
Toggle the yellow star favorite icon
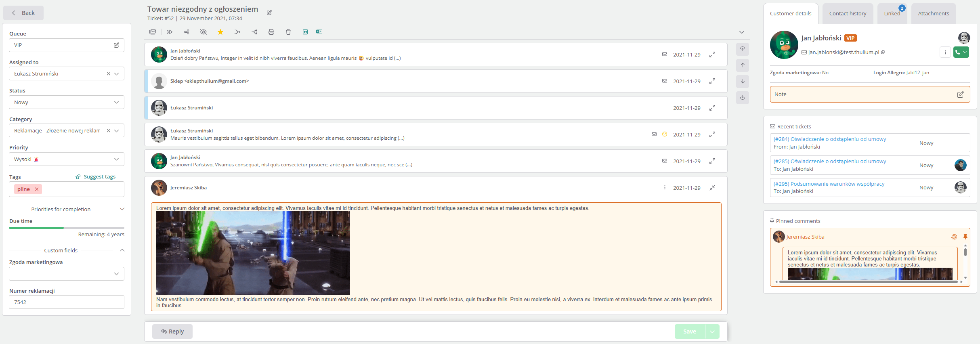[220, 32]
